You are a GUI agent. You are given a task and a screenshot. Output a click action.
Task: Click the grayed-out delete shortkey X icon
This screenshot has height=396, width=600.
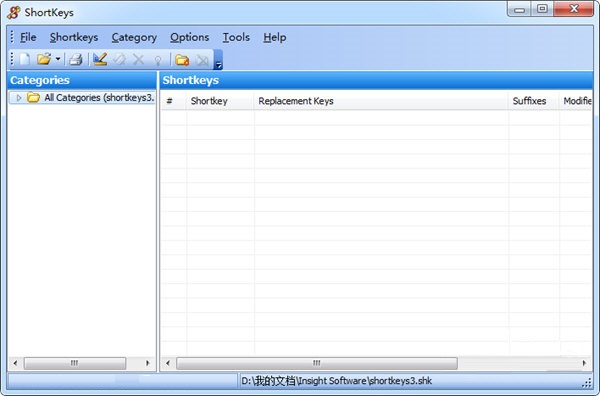click(x=139, y=59)
